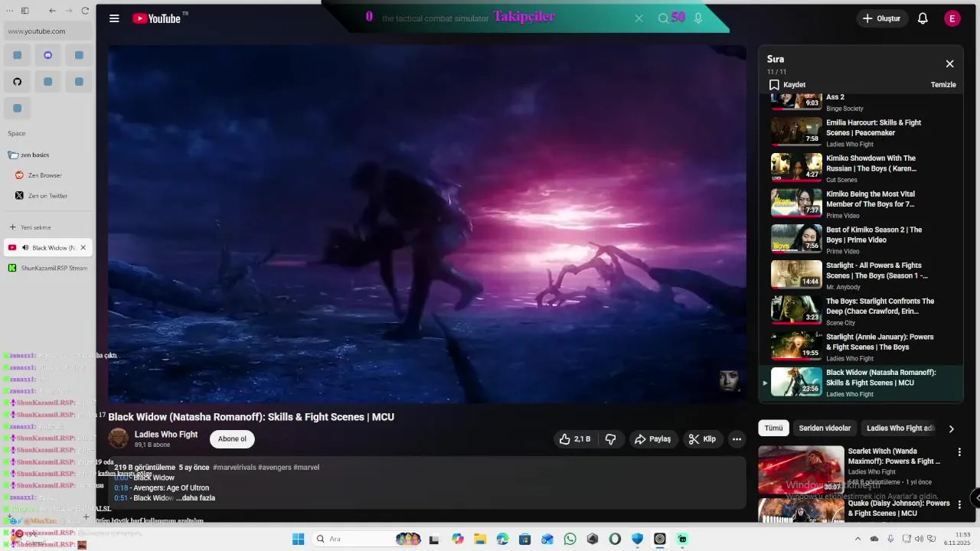Subscribe with the Abone ol button
Image resolution: width=980 pixels, height=551 pixels.
[232, 439]
